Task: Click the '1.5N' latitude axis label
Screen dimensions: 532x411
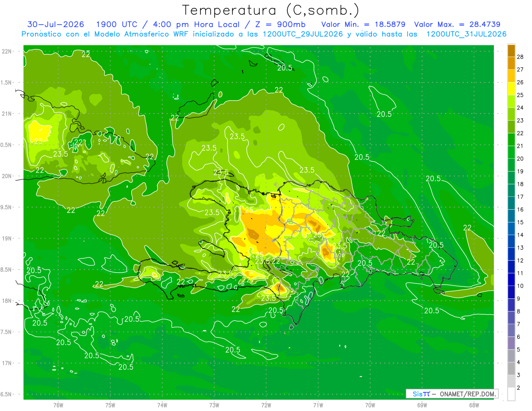Action: tap(7, 82)
